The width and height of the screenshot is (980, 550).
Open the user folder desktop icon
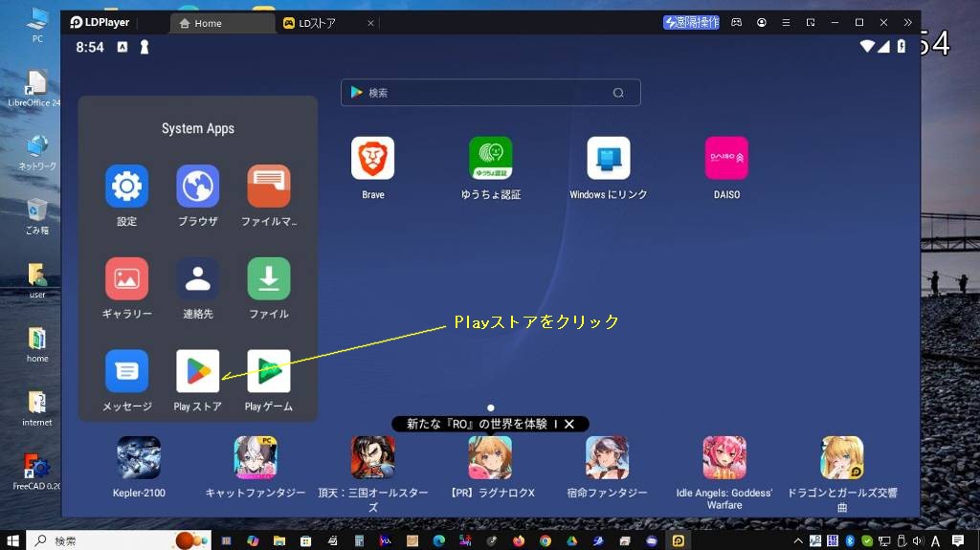coord(37,280)
